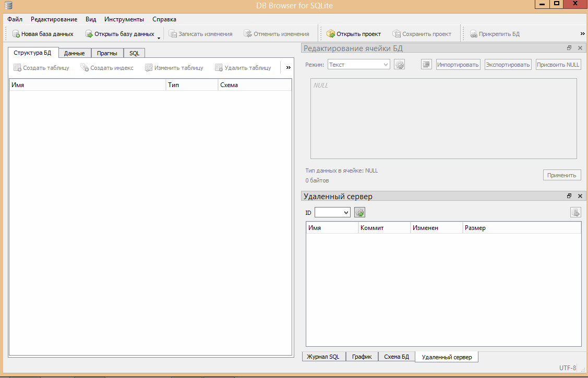Viewport: 588px width, 378px height.
Task: Open the Инструменты menu
Action: 124,19
